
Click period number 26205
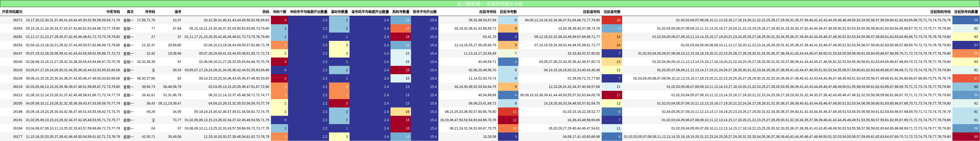18,103
